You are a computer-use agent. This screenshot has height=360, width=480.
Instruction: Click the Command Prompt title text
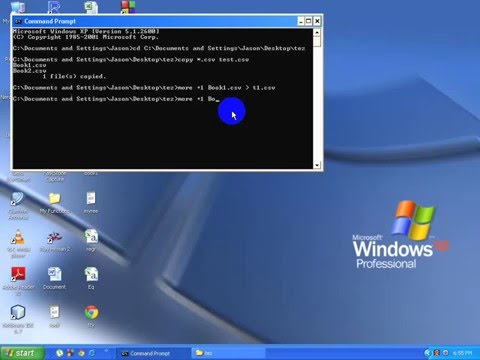[50, 21]
